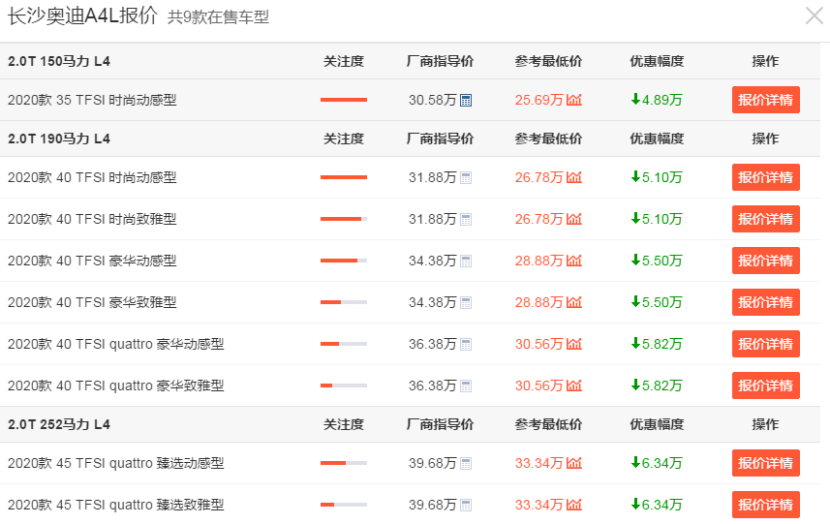Click 报价详情 for 40 TFSI 豪华致雅型
This screenshot has height=524, width=830.
point(765,302)
